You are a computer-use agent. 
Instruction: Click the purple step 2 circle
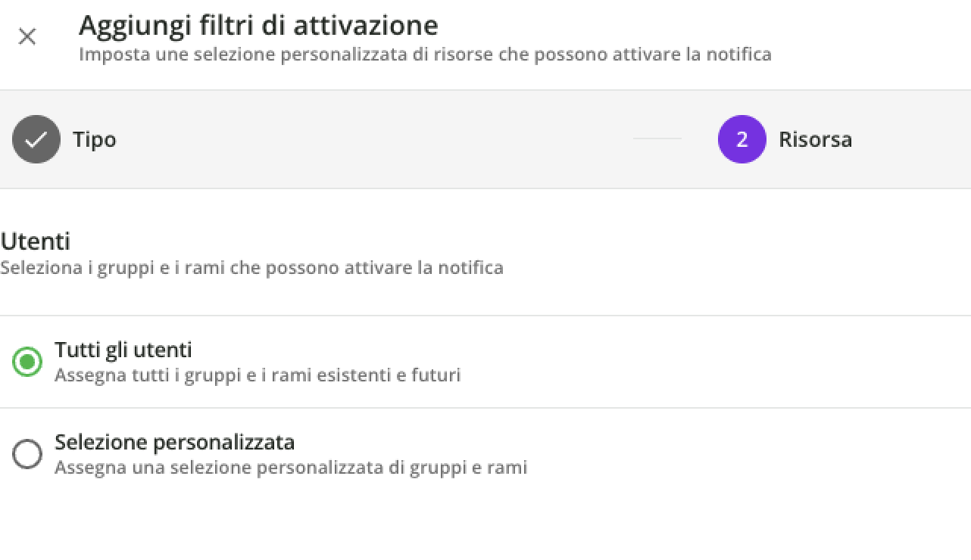[x=742, y=139]
